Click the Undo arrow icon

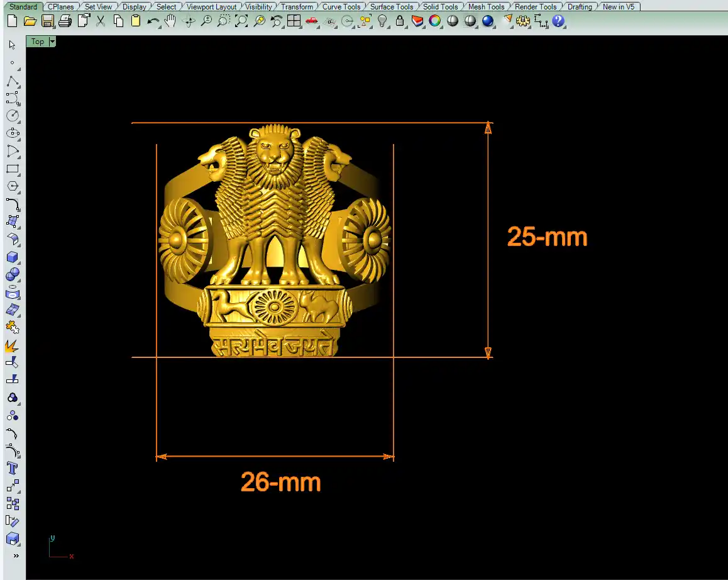click(153, 21)
